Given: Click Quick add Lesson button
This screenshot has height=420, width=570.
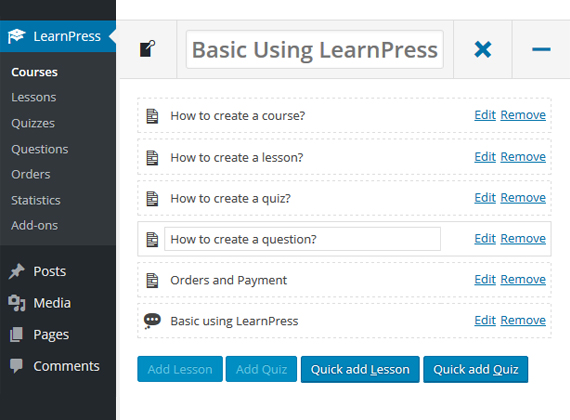Looking at the screenshot, I should click(x=360, y=369).
